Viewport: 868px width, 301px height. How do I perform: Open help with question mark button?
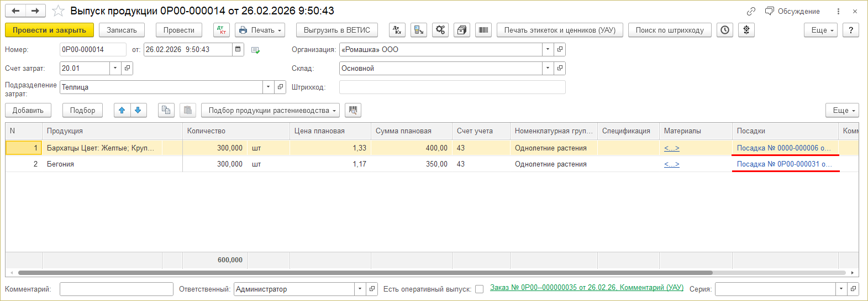click(x=851, y=30)
